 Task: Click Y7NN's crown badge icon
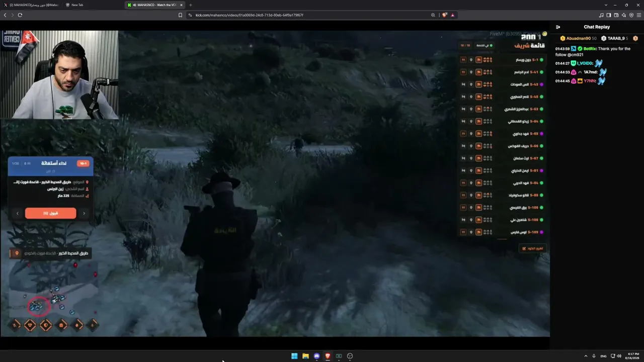(x=580, y=81)
